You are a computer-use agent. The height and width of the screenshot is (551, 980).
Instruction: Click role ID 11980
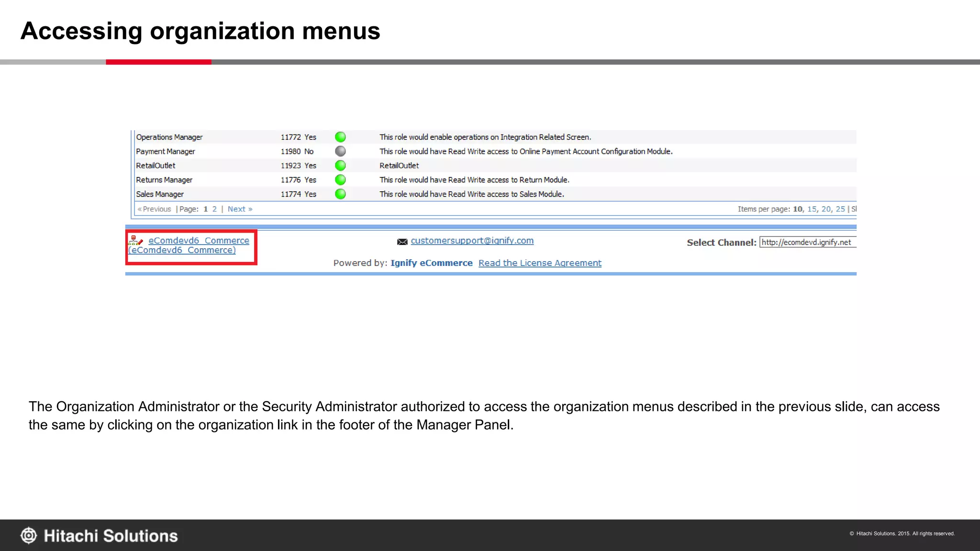[291, 152]
